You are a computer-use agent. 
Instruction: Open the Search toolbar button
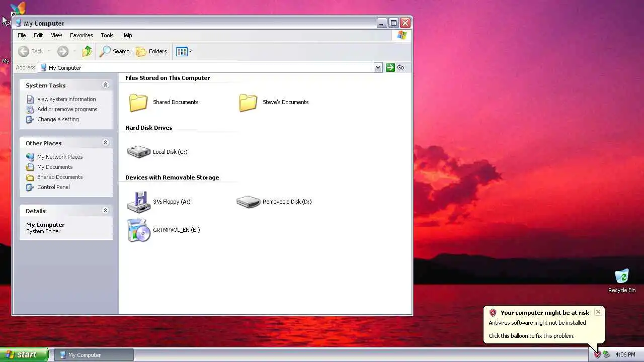pyautogui.click(x=114, y=51)
